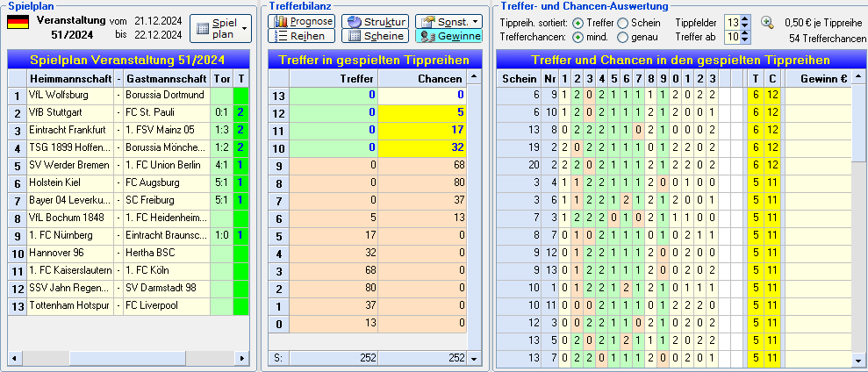
Task: Select Tottenham Hotspur cell
Action: click(70, 306)
